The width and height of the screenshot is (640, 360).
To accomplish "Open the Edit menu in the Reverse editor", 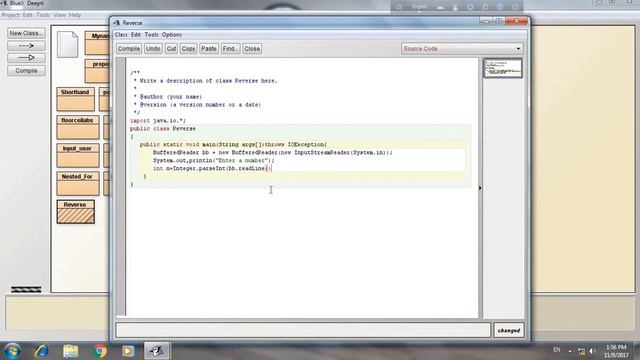I will point(136,35).
